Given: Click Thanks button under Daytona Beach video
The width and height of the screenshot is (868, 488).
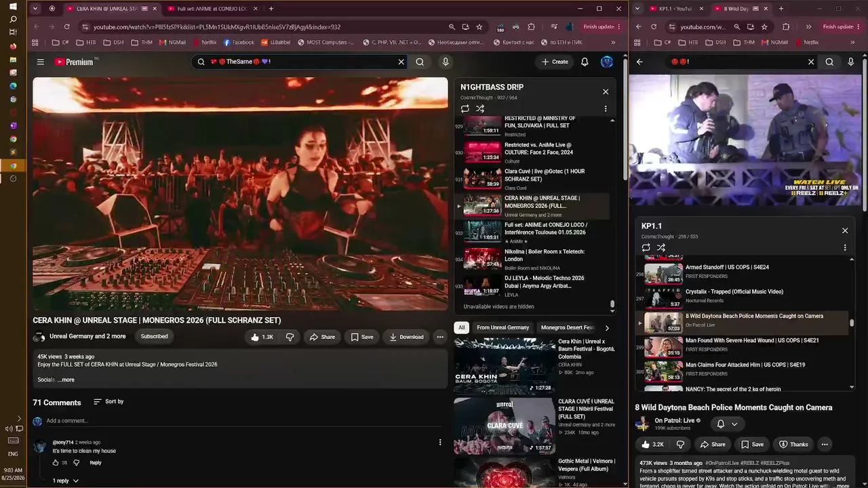Looking at the screenshot, I should (x=793, y=445).
